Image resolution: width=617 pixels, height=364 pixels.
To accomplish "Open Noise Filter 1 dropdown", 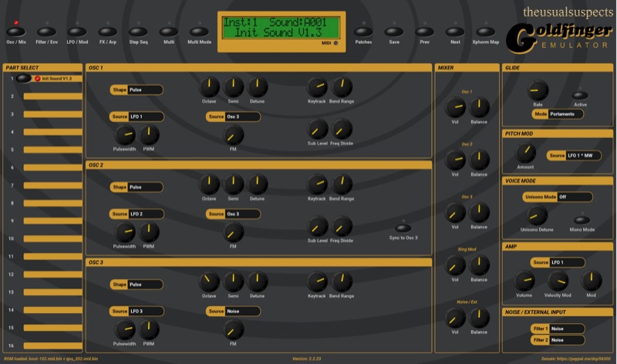I will pos(558,329).
